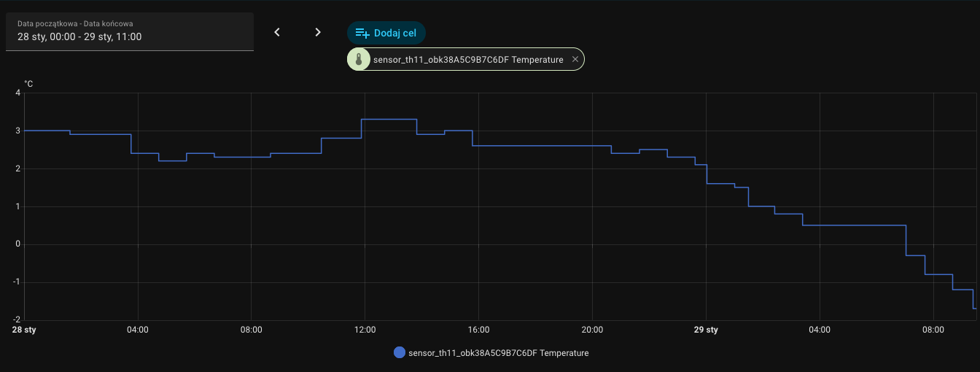Click the 12:00 time axis label
This screenshot has height=372, width=980.
pyautogui.click(x=365, y=330)
